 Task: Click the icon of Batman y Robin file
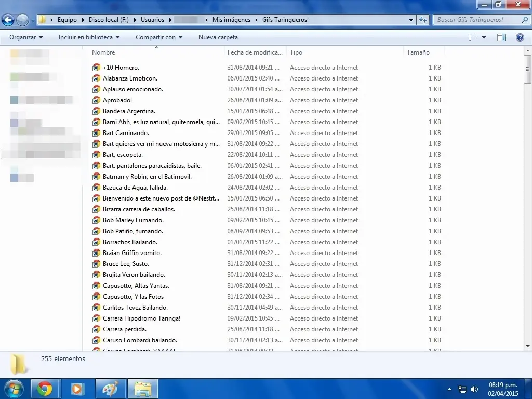click(96, 177)
